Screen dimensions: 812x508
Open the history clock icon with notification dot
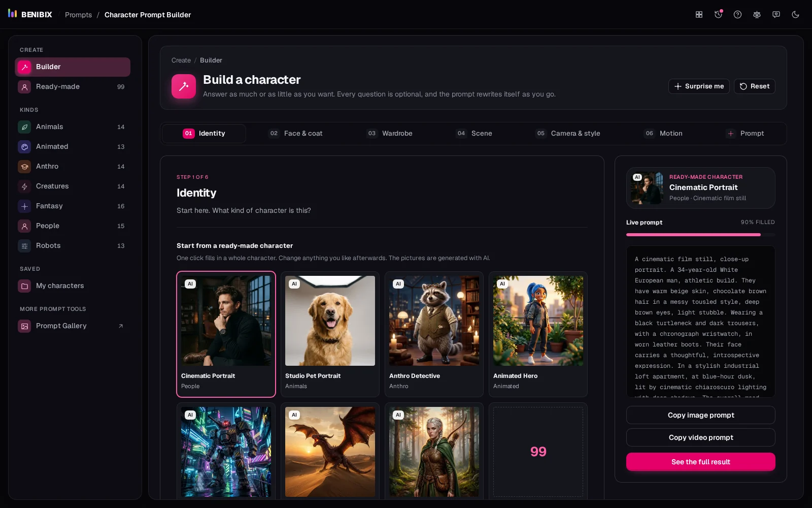(718, 15)
